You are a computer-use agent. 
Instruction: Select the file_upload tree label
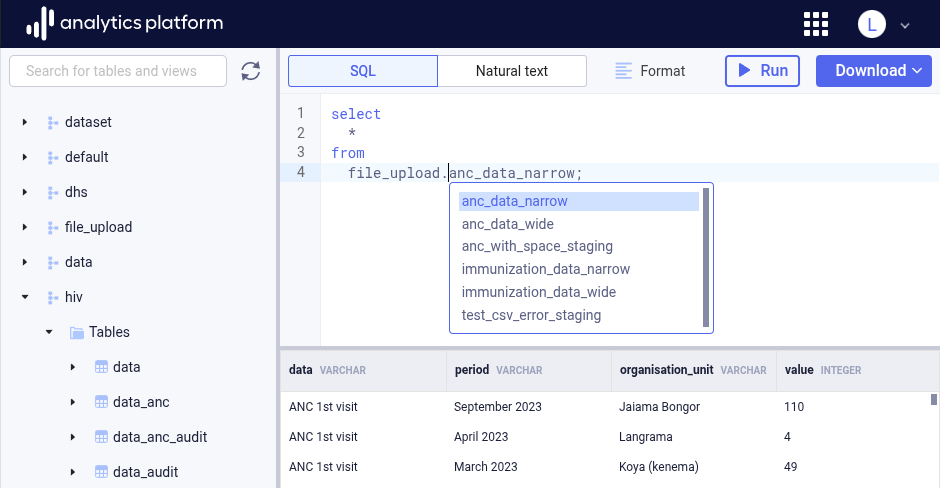coord(98,227)
